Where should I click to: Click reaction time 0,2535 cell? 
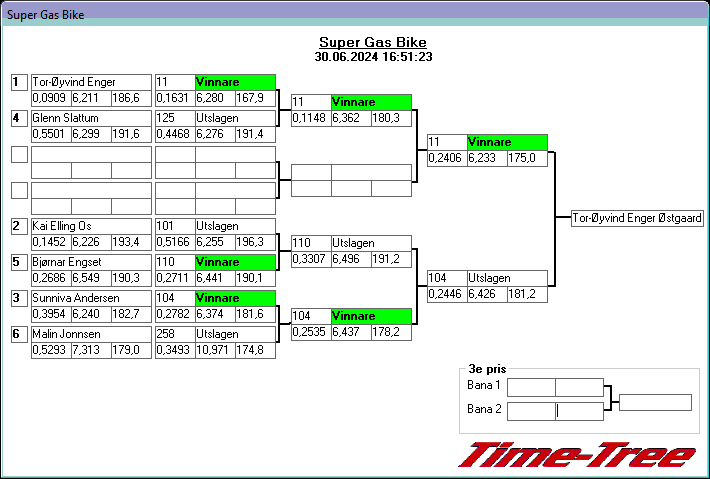point(311,332)
